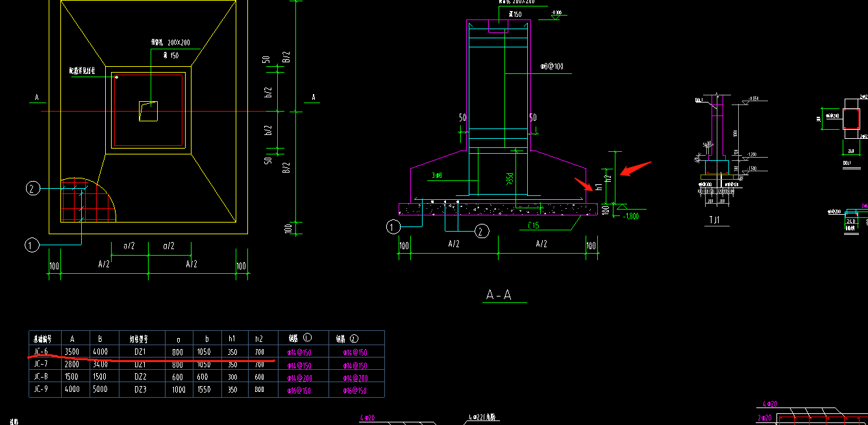This screenshot has width=868, height=425.
Task: Click the circled 1 marker in section A-A
Action: click(x=393, y=227)
